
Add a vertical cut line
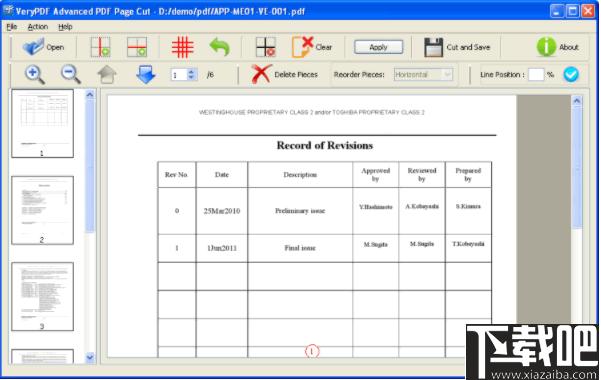tap(100, 47)
